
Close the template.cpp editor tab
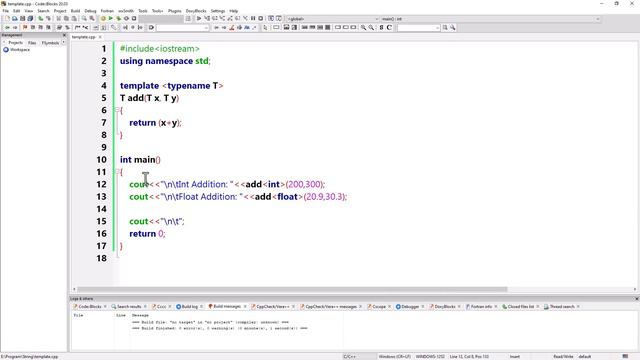coord(100,37)
